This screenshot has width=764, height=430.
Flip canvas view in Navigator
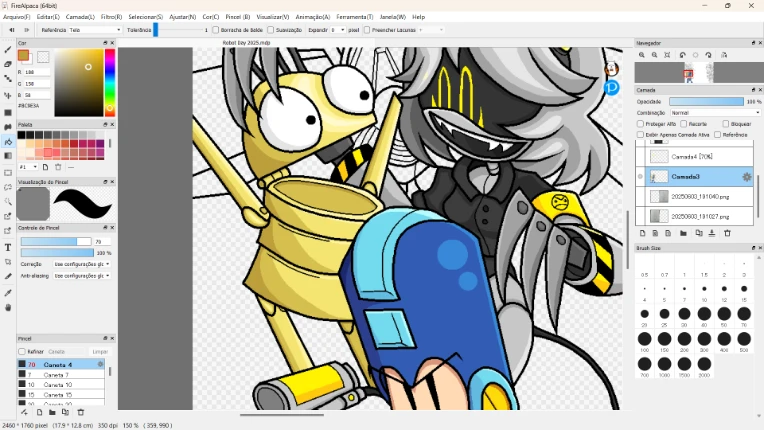[724, 55]
